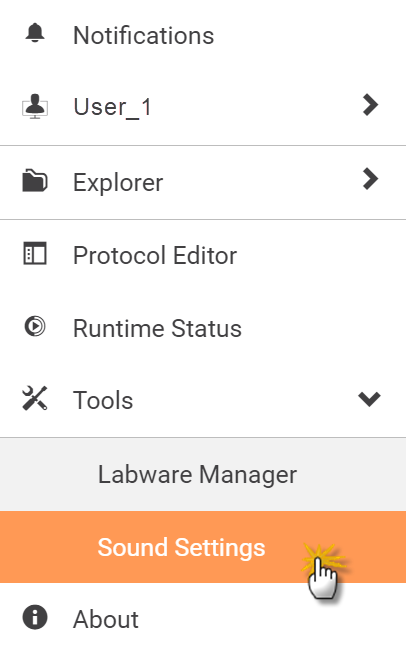Click the Runtime Status play-circle icon
406x655 pixels.
pos(35,326)
